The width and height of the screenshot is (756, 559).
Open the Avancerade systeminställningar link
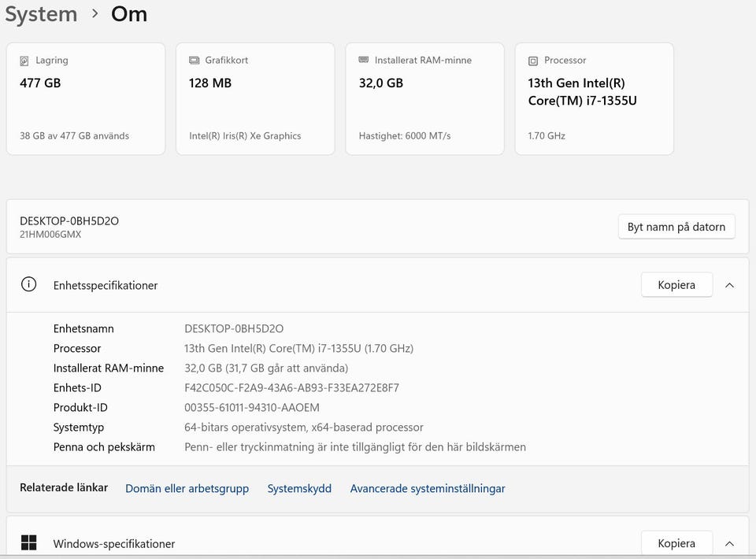[428, 489]
